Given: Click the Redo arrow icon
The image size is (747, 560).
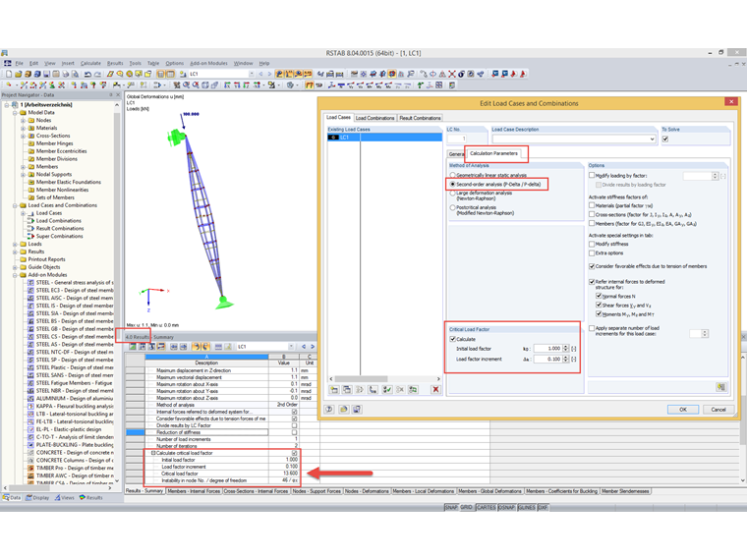Looking at the screenshot, I should pyautogui.click(x=97, y=74).
